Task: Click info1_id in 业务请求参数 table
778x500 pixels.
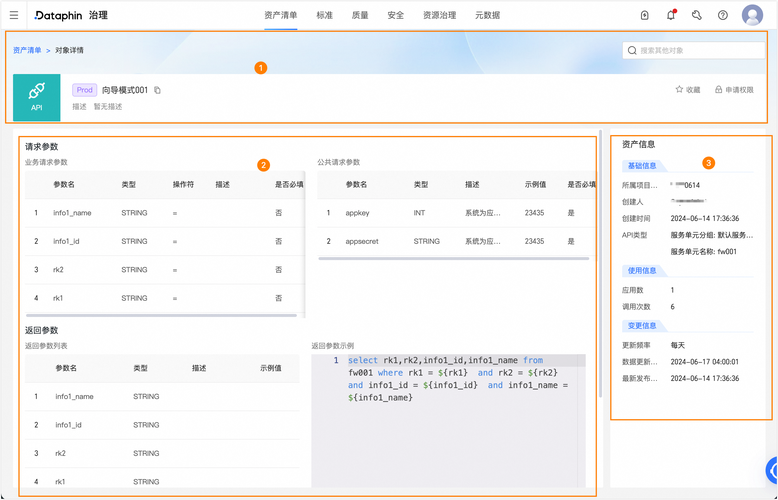Action: coord(66,242)
